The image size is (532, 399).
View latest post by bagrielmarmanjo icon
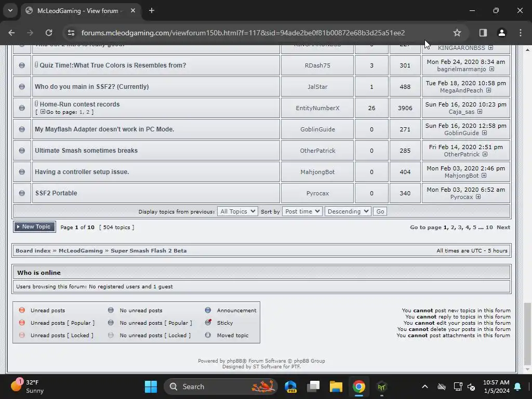pos(491,69)
